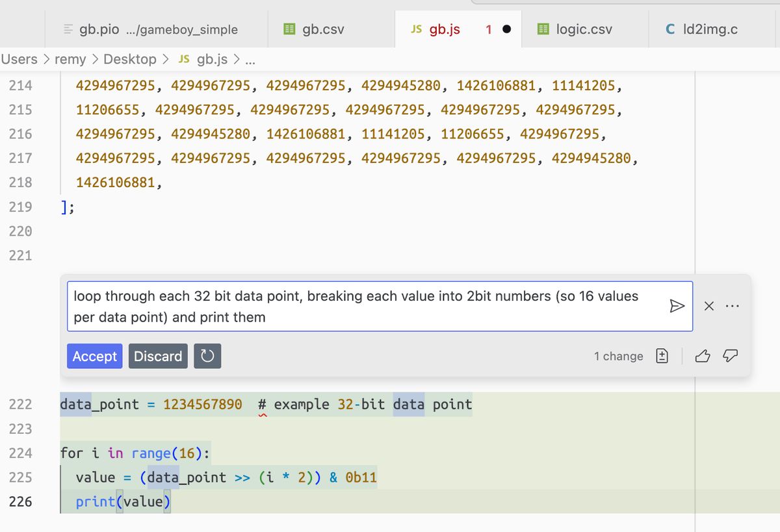Open inline chat more actions menu

coord(733,306)
